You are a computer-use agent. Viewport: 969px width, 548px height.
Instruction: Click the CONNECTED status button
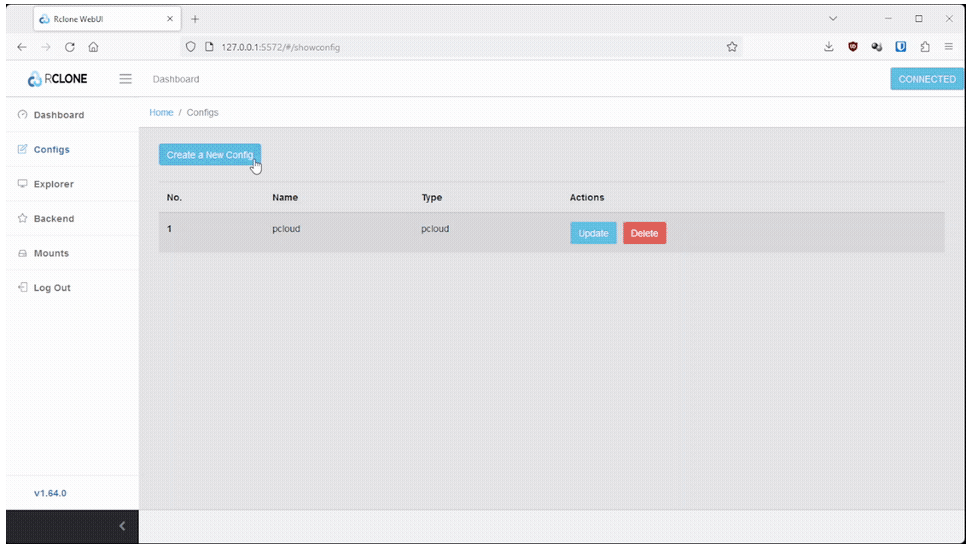[x=926, y=79]
